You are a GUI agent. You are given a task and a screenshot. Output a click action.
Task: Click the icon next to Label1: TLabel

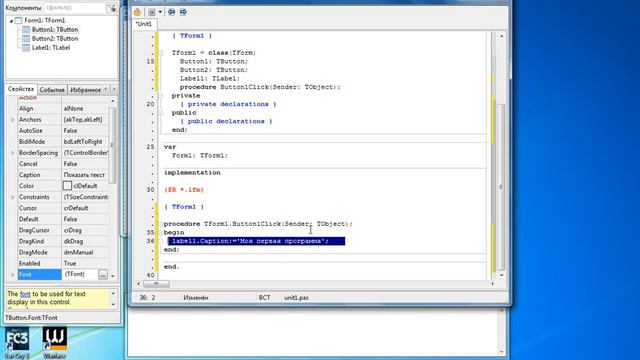pyautogui.click(x=26, y=47)
